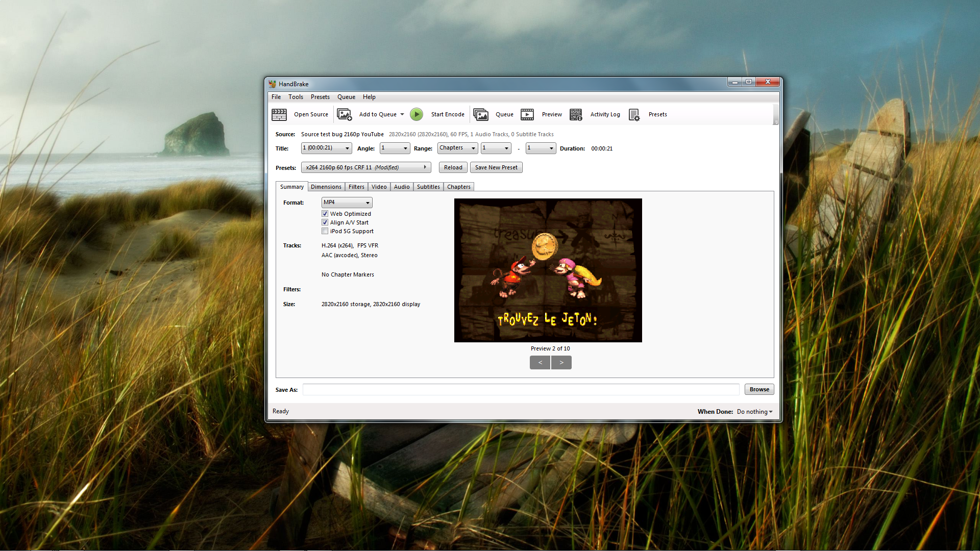Click the Preview icon
Viewport: 980px width, 551px height.
[527, 113]
